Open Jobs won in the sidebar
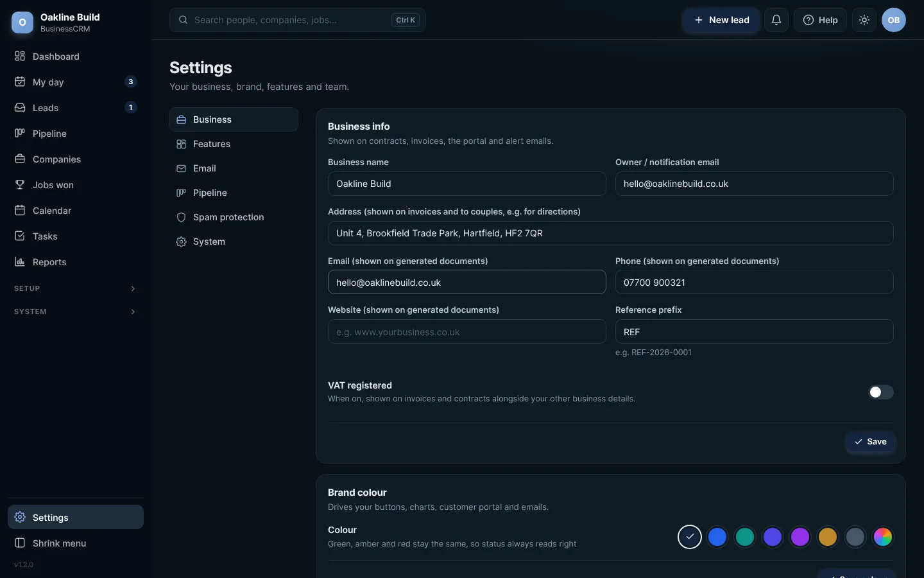This screenshot has height=578, width=924. coord(76,184)
